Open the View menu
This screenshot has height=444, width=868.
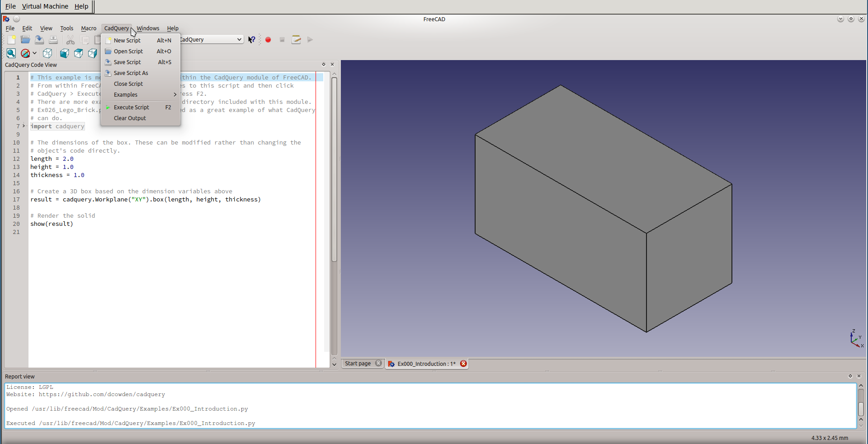(46, 28)
